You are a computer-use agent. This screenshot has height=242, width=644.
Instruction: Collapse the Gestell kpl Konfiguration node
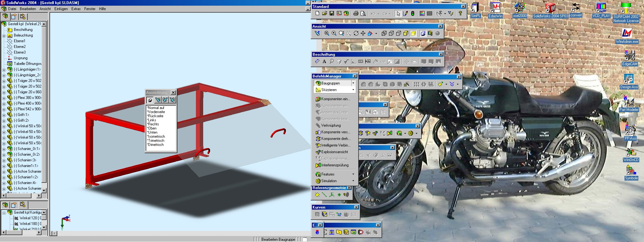(x=4, y=213)
